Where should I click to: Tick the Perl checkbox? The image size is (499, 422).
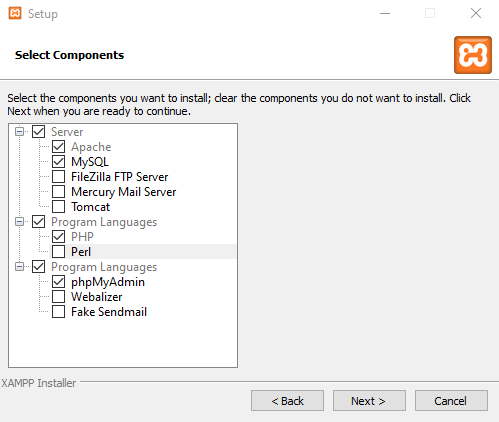pos(59,252)
